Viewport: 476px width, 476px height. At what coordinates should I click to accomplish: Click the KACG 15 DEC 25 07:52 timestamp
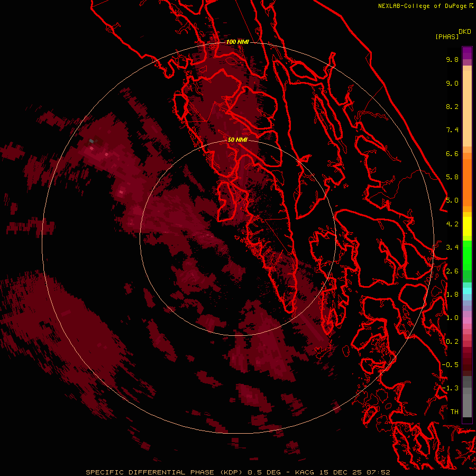pos(342,472)
